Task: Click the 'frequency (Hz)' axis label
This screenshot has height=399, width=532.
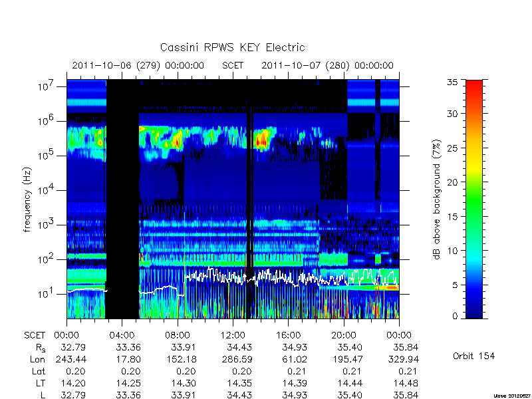Action: coord(27,199)
